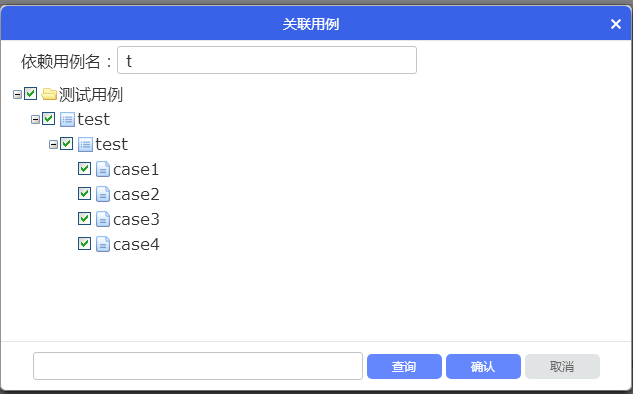Click the 取消 cancel button
Screen dimensions: 633x394
[562, 367]
